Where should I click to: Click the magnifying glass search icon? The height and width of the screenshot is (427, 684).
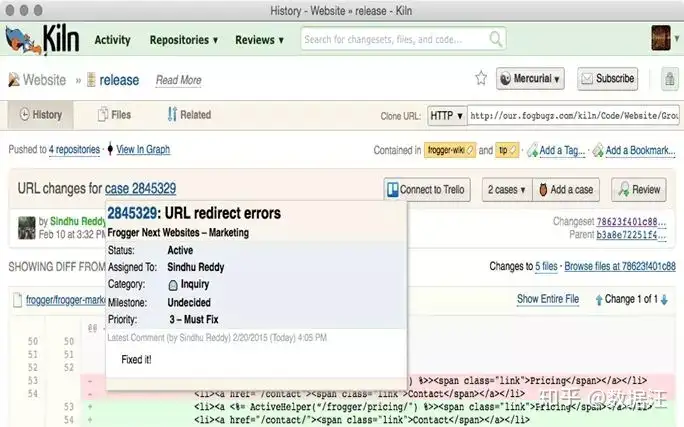coord(496,39)
